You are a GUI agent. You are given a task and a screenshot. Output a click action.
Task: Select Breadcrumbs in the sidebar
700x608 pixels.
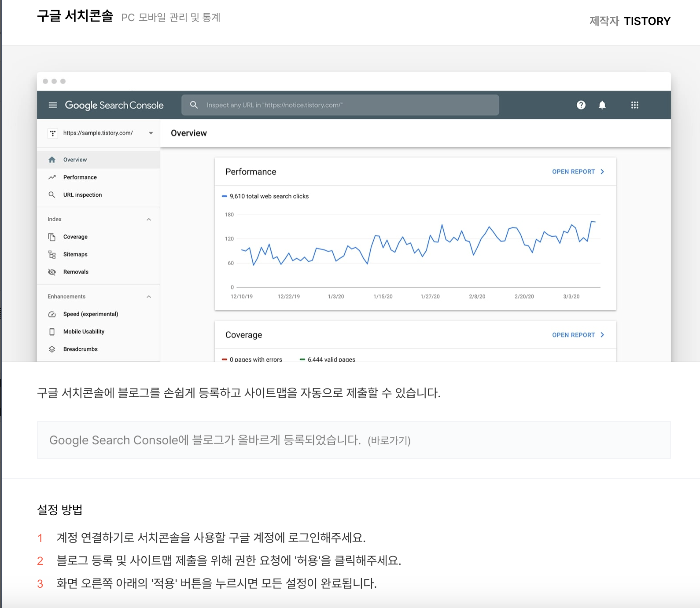tap(99, 349)
